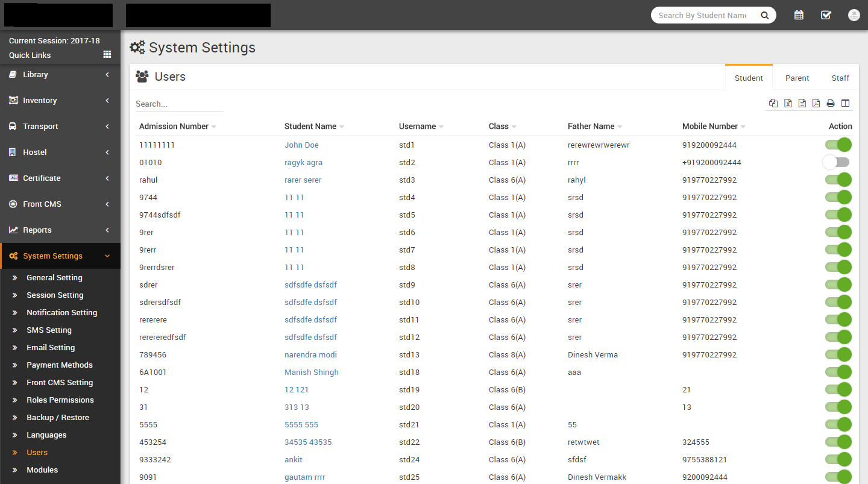Export the users list to Excel
This screenshot has width=868, height=484.
[x=788, y=103]
